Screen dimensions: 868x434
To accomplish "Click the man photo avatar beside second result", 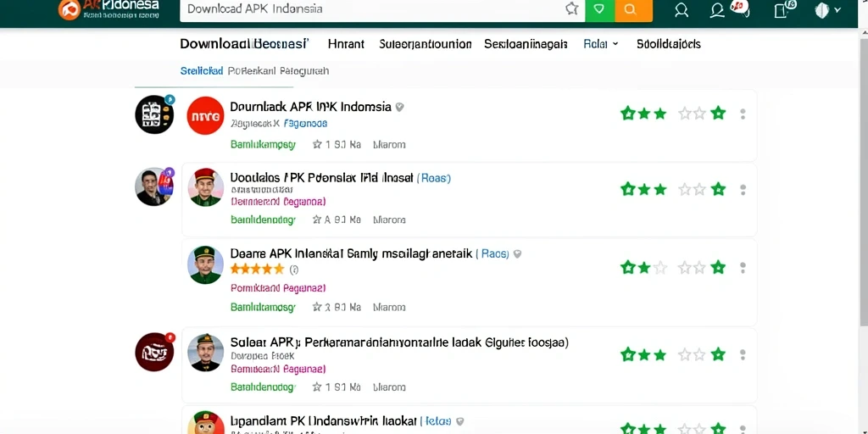I will pos(154,186).
